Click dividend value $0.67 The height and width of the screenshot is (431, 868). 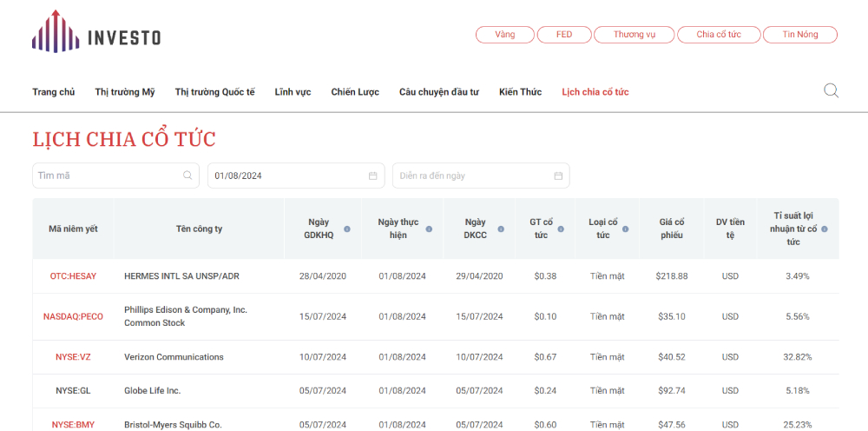545,357
